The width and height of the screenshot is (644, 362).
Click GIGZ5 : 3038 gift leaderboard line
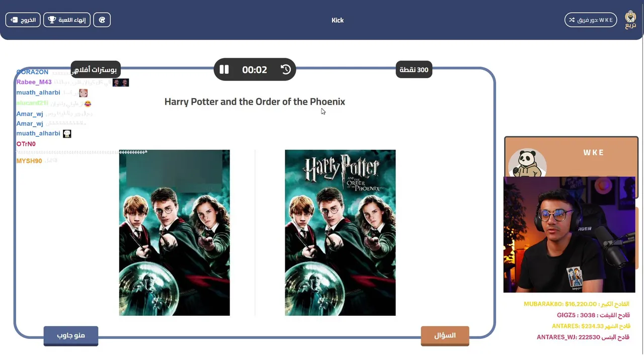coord(593,315)
